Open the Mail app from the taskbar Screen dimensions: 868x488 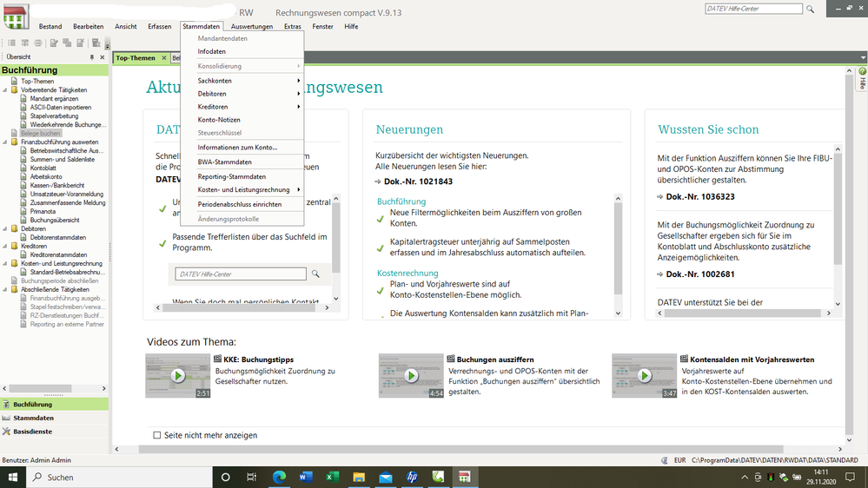coord(385,477)
